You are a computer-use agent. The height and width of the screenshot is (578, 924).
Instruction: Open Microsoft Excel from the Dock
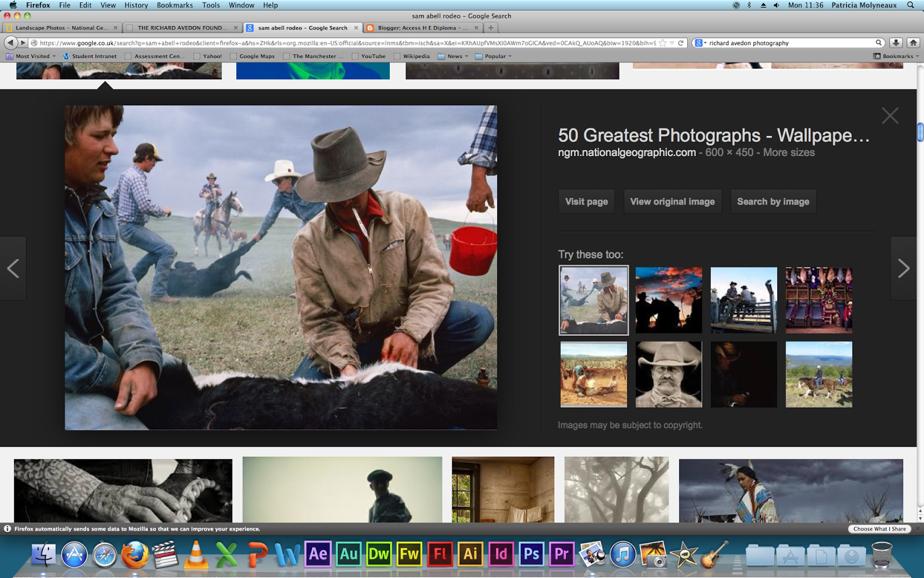(226, 555)
